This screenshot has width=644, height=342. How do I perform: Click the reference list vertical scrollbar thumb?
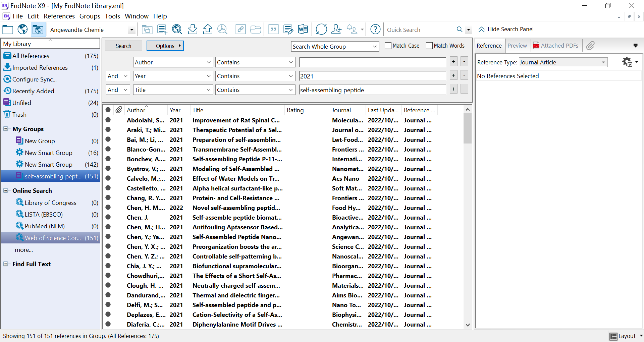point(468,129)
